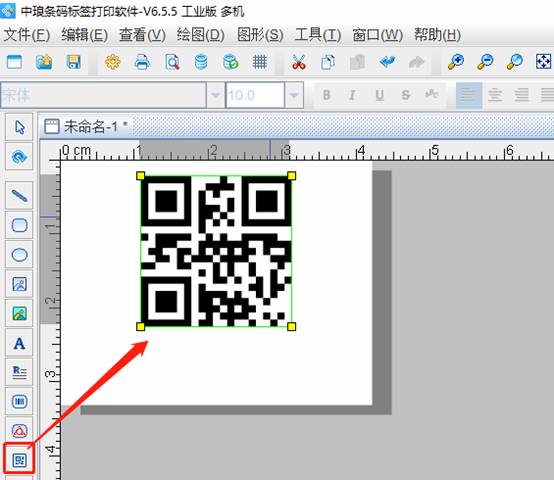Click the bottom-right yellow resize handle

point(291,327)
